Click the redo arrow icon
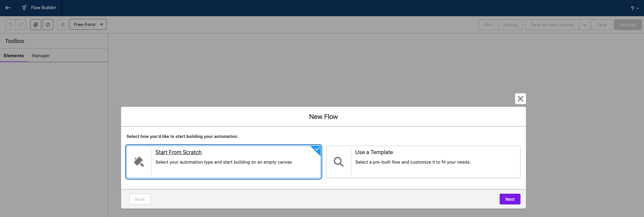This screenshot has width=644, height=217. point(21,25)
